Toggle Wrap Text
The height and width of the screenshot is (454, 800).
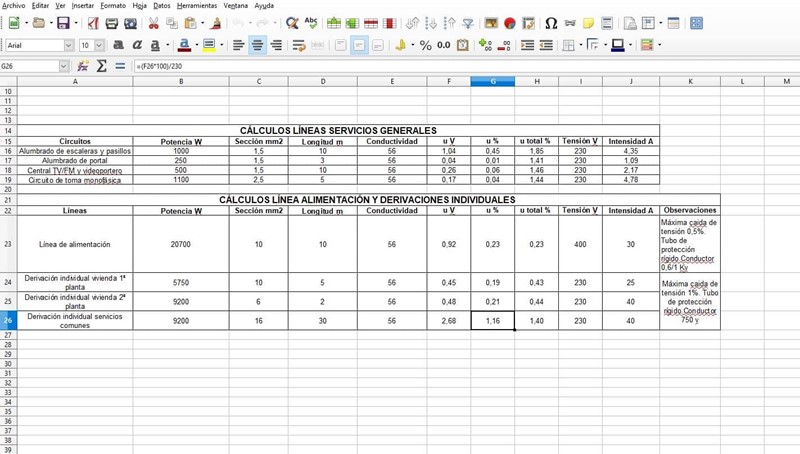(x=299, y=45)
